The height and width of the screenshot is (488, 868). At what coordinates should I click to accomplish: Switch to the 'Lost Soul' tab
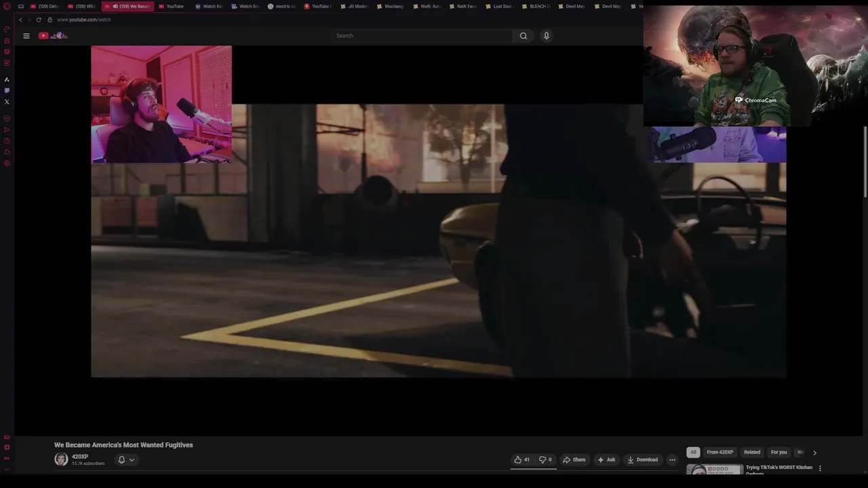click(x=498, y=6)
